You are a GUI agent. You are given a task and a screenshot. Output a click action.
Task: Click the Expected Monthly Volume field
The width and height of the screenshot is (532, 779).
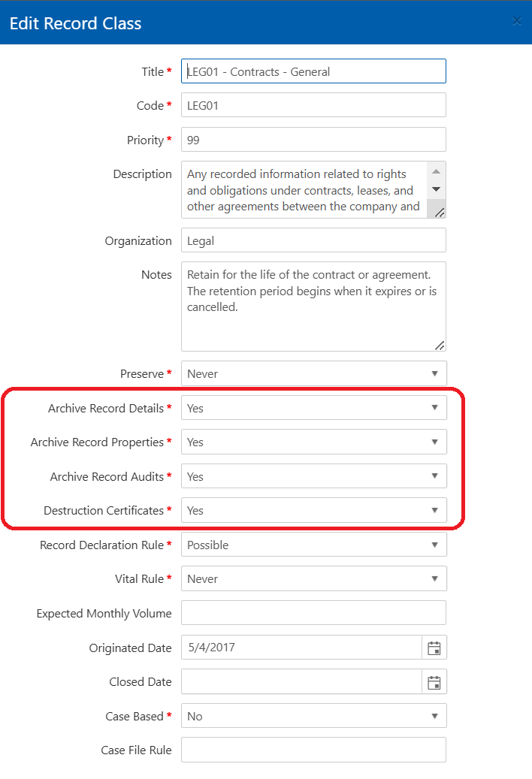click(313, 613)
